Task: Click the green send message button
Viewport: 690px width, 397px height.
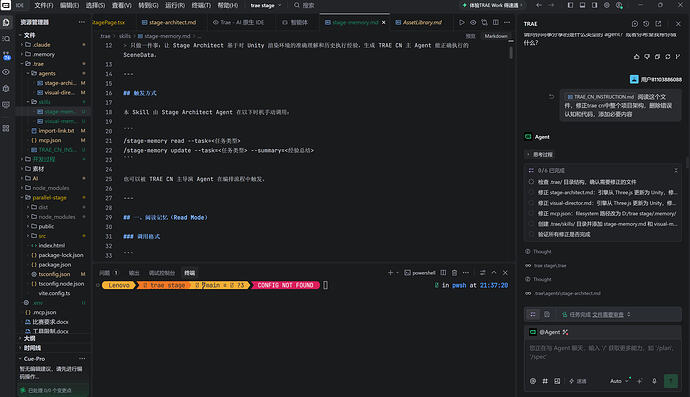Action: click(x=671, y=381)
